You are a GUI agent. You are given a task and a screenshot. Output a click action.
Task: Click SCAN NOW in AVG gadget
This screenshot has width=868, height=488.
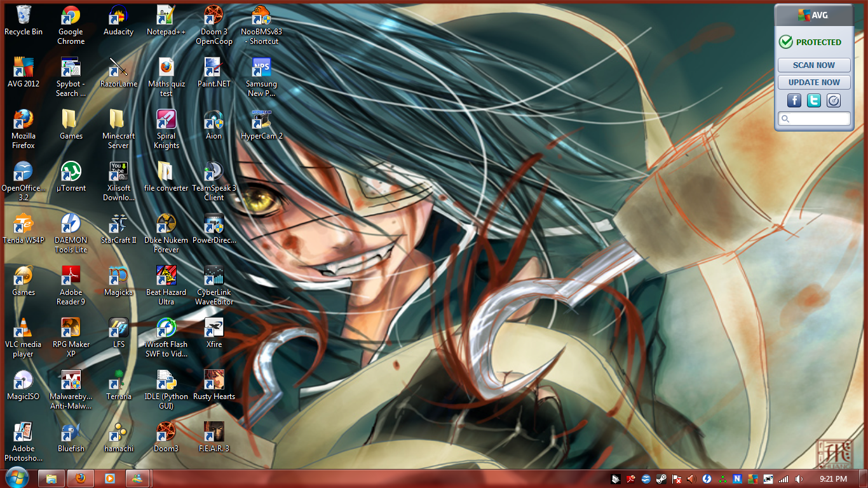(814, 65)
